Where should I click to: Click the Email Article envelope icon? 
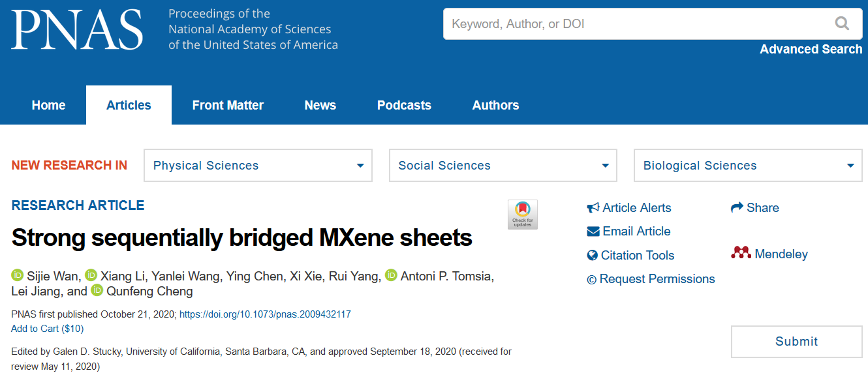pyautogui.click(x=593, y=232)
